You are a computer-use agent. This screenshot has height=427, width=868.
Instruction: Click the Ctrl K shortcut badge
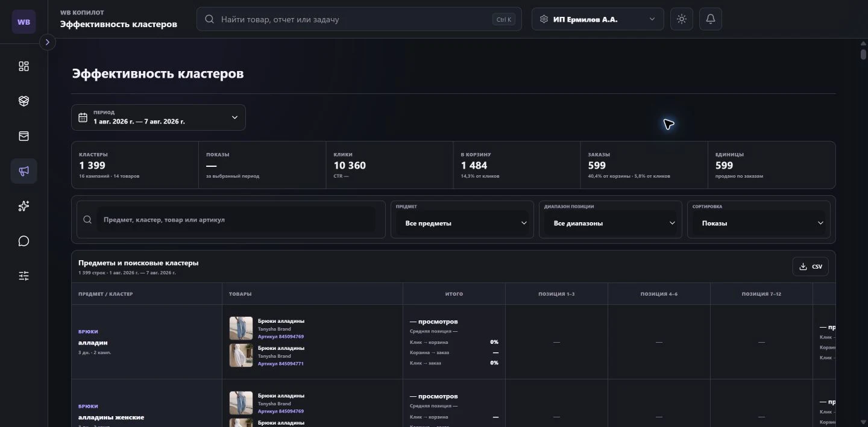(503, 19)
